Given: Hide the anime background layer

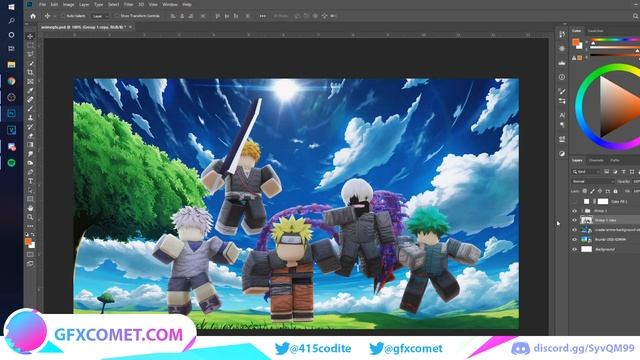Looking at the screenshot, I should click(575, 230).
